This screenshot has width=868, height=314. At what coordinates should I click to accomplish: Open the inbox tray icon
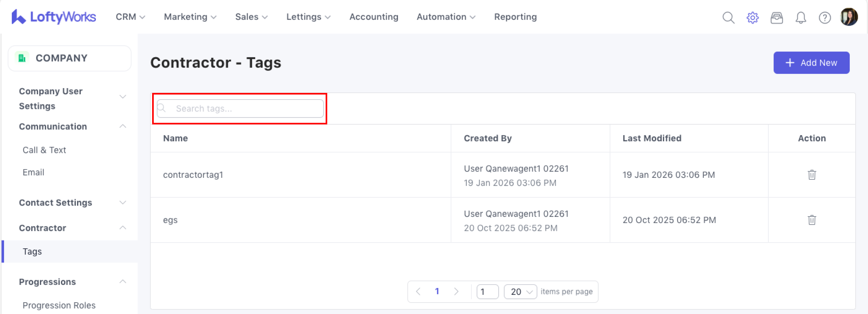pyautogui.click(x=776, y=18)
